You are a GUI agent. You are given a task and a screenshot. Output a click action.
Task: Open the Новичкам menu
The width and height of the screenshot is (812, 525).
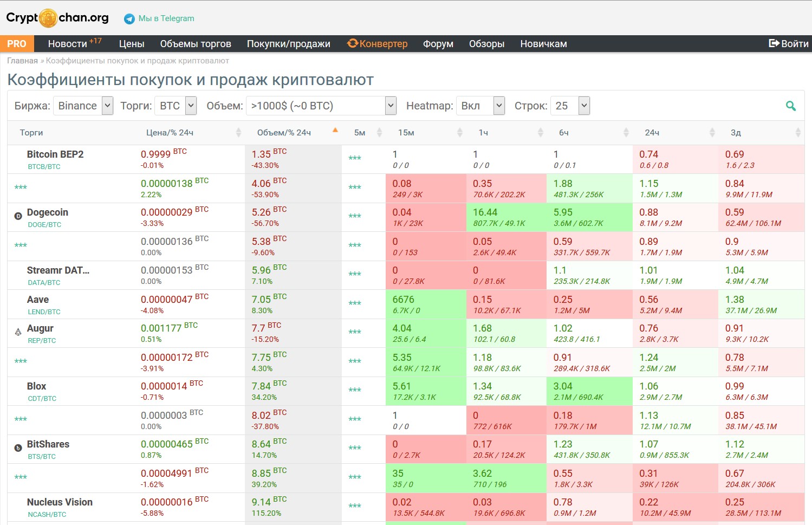[544, 44]
